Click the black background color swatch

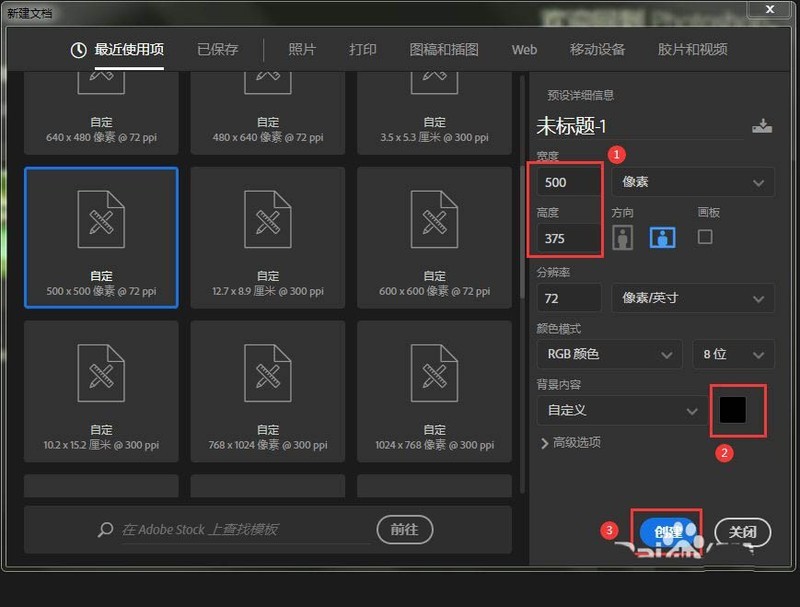point(732,410)
